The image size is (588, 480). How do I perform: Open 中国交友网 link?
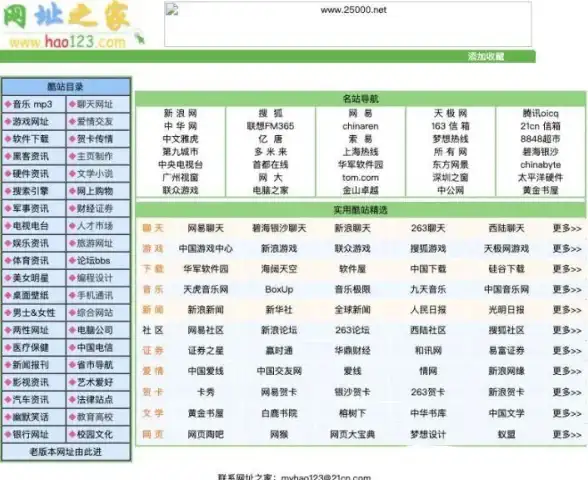point(279,371)
